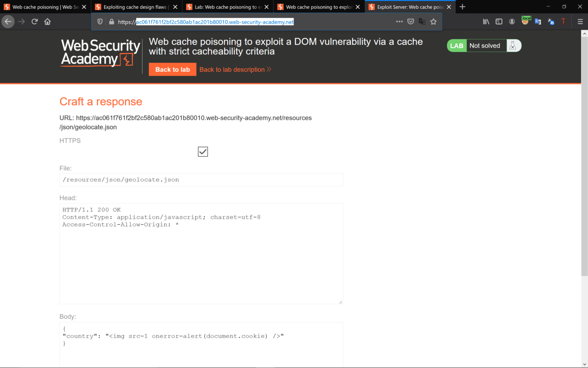The height and width of the screenshot is (368, 588).
Task: Save page to Pocket
Action: tap(411, 22)
